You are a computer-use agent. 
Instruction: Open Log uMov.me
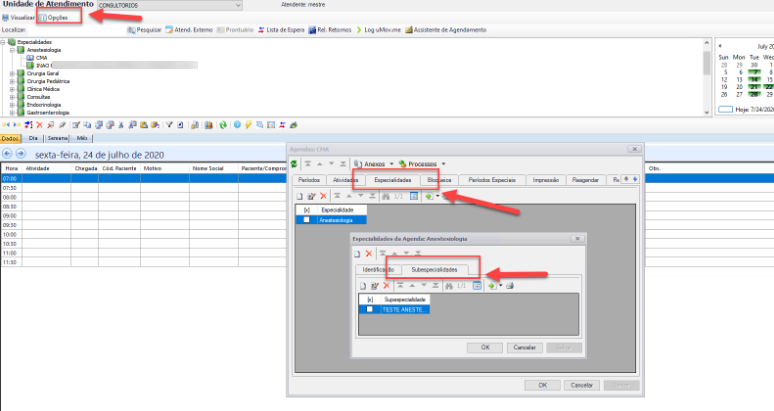[x=378, y=30]
